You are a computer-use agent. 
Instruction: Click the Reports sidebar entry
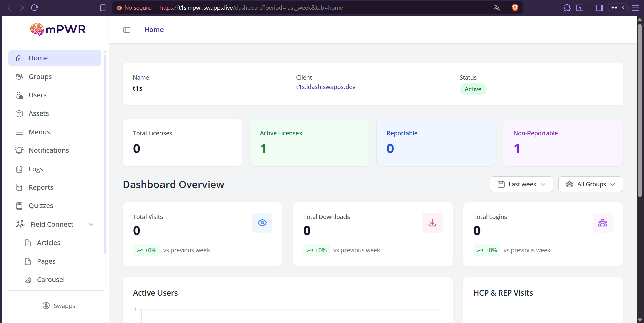(41, 187)
